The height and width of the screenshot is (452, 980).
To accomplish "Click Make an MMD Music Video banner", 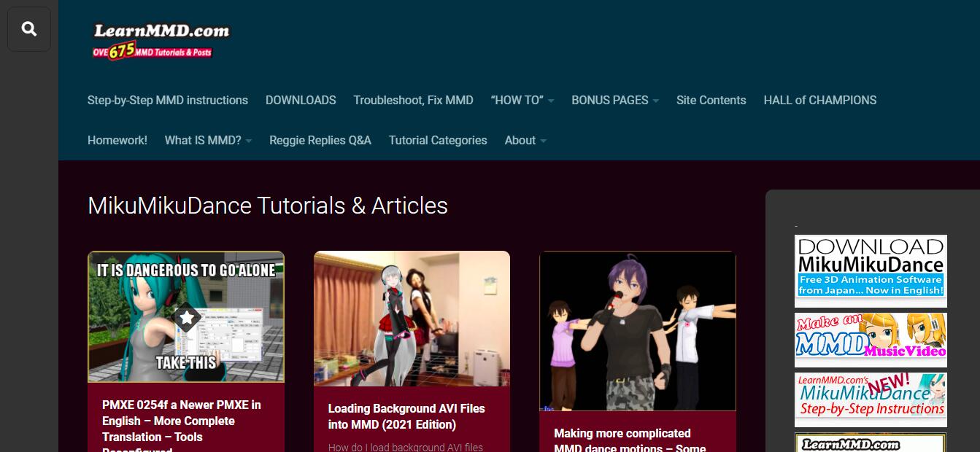I will pos(871,340).
